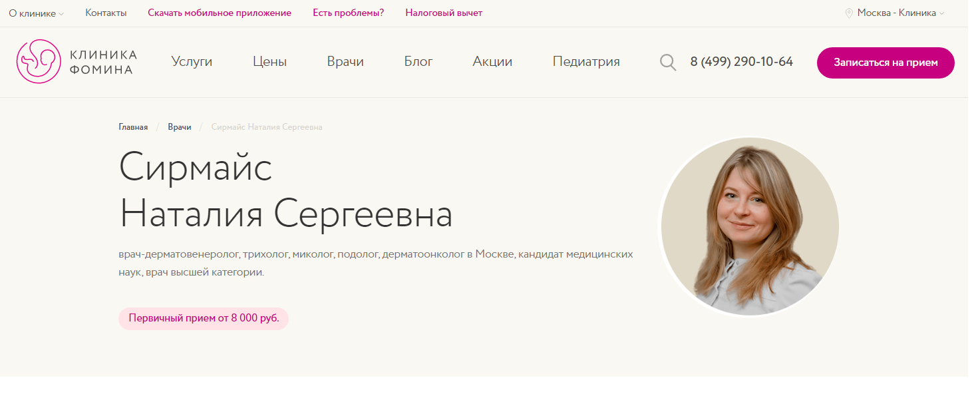The image size is (980, 402).
Task: Click the Сирмайс Наталия Сергеевна heading
Action: pos(286,191)
